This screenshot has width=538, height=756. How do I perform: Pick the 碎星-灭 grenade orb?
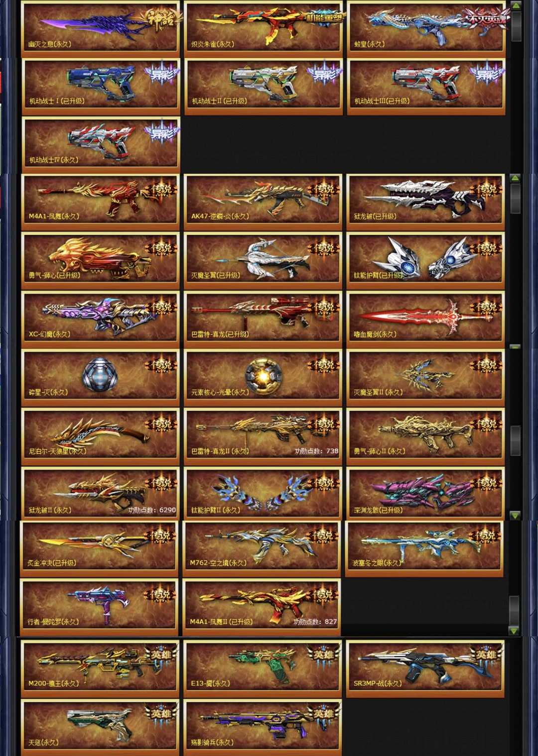click(x=101, y=378)
